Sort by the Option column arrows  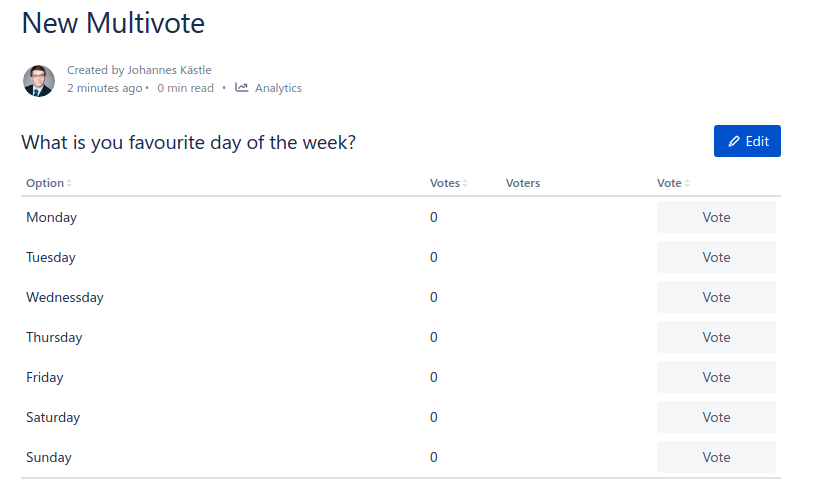[x=69, y=184]
